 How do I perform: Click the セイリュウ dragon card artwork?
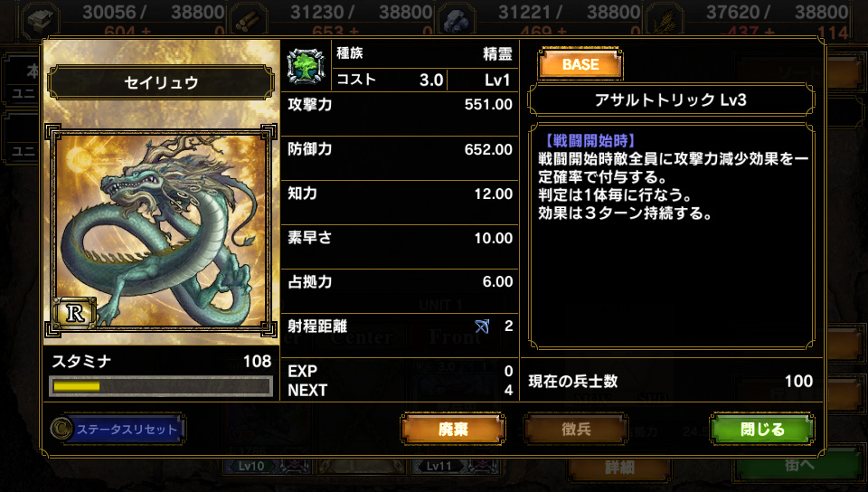161,232
